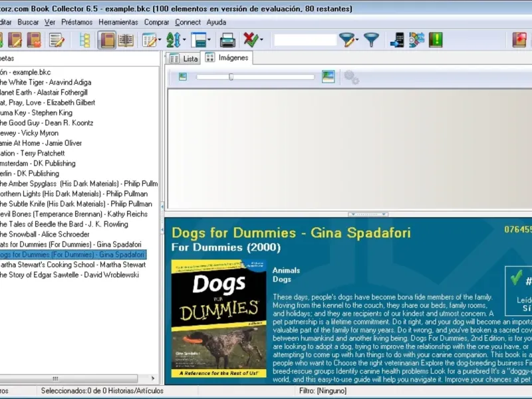
Task: Click the Animals genre link
Action: tap(286, 271)
